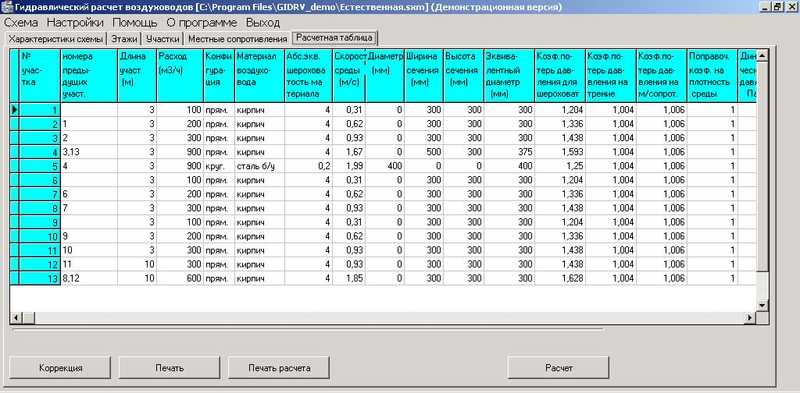Click the Печать button
Screen dimensions: 800x393
click(x=170, y=367)
